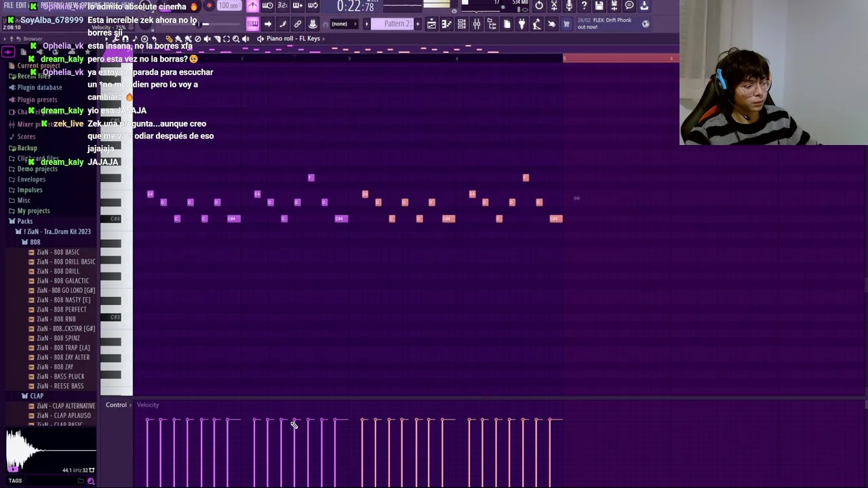The width and height of the screenshot is (868, 488).
Task: Open the Mixer view icon
Action: pyautogui.click(x=477, y=24)
